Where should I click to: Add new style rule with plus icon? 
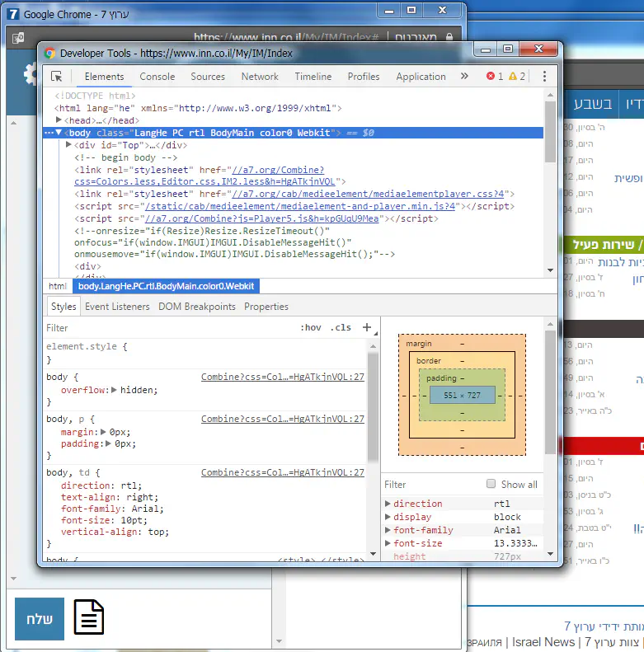pyautogui.click(x=367, y=327)
